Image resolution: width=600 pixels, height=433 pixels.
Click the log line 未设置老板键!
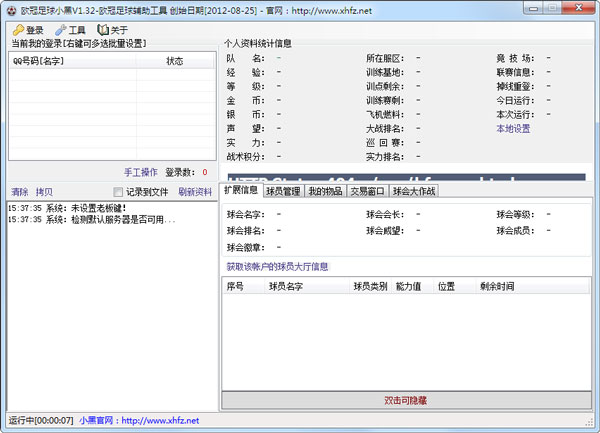[x=67, y=208]
